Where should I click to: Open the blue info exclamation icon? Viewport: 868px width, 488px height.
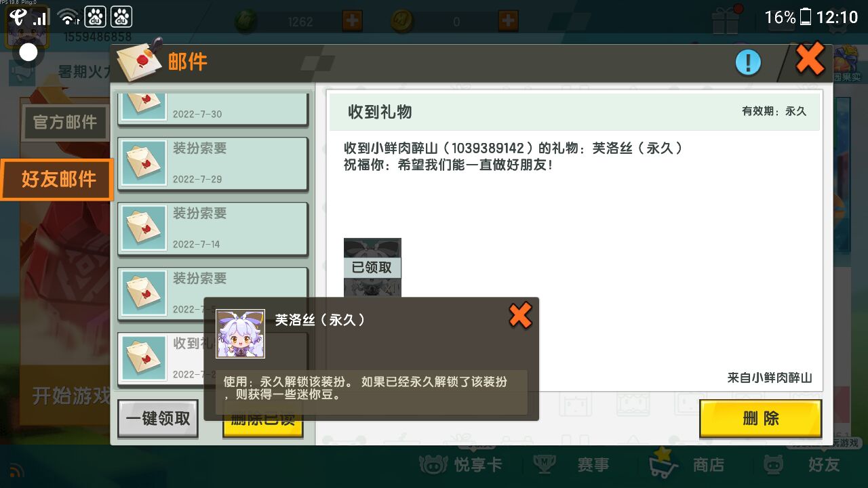click(748, 63)
